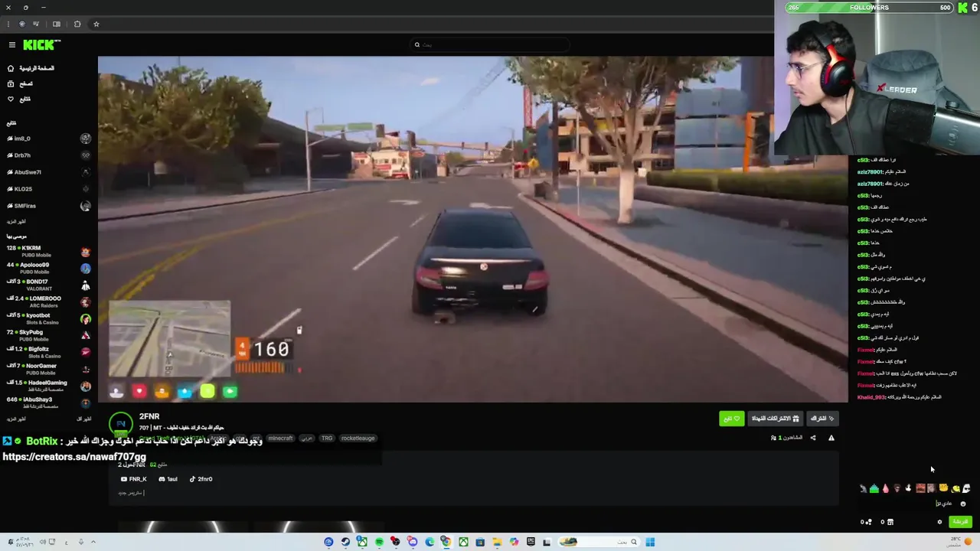
Task: Click kyootbot avatar thumbnail
Action: pyautogui.click(x=86, y=319)
